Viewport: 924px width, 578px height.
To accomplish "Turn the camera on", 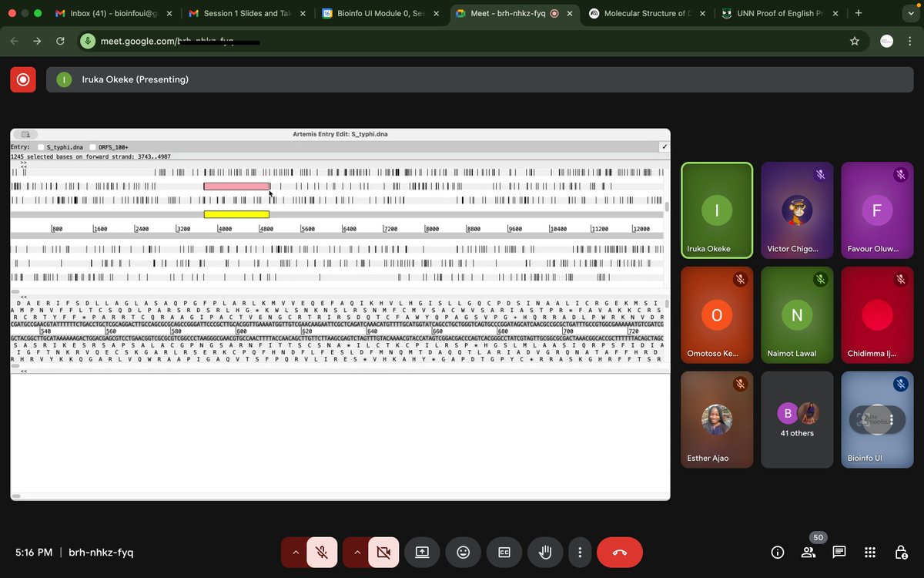I will (383, 552).
